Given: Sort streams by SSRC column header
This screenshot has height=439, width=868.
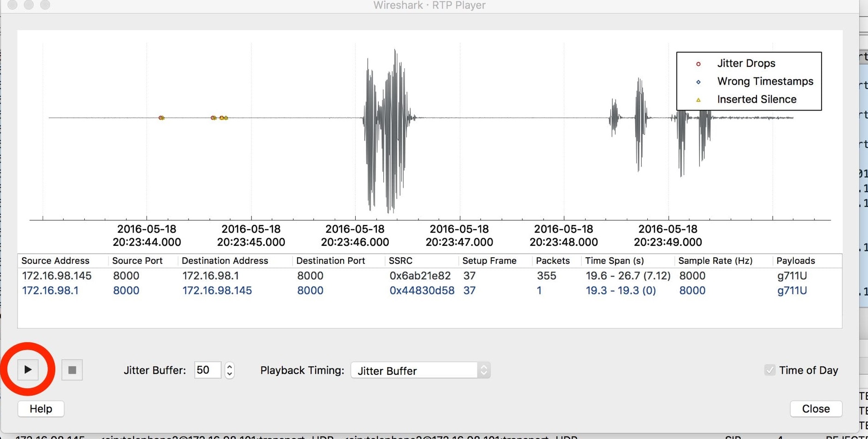Looking at the screenshot, I should pyautogui.click(x=400, y=261).
